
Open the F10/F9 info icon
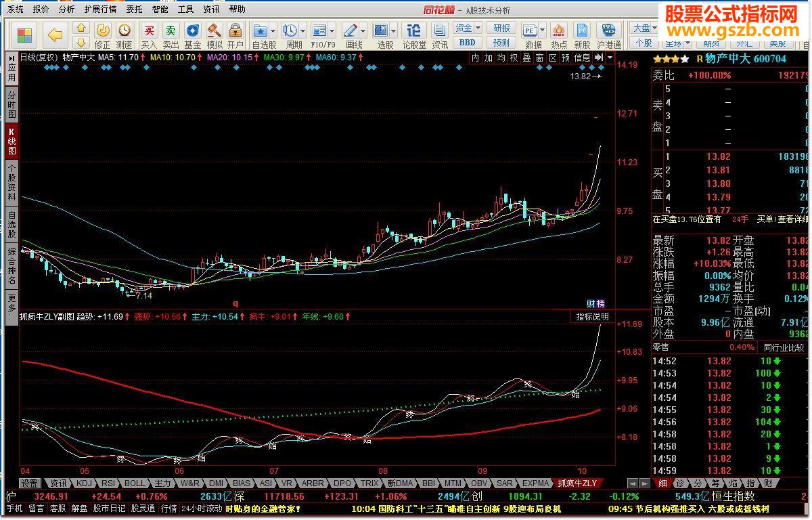tap(319, 30)
